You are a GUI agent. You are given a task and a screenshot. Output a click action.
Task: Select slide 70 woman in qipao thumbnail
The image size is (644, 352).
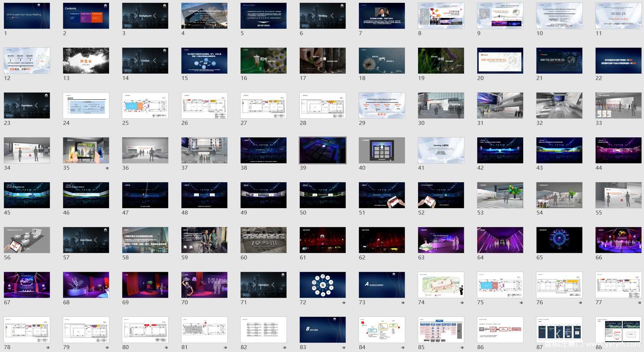click(204, 285)
